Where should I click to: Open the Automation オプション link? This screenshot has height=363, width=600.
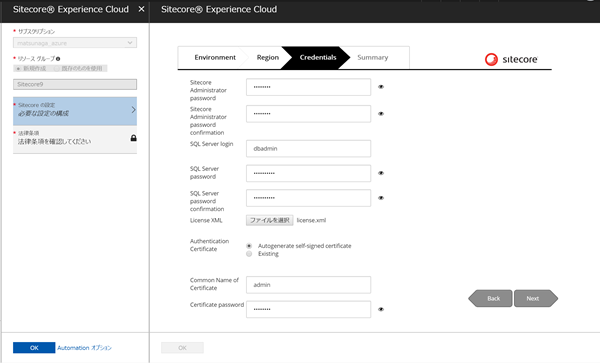point(85,348)
